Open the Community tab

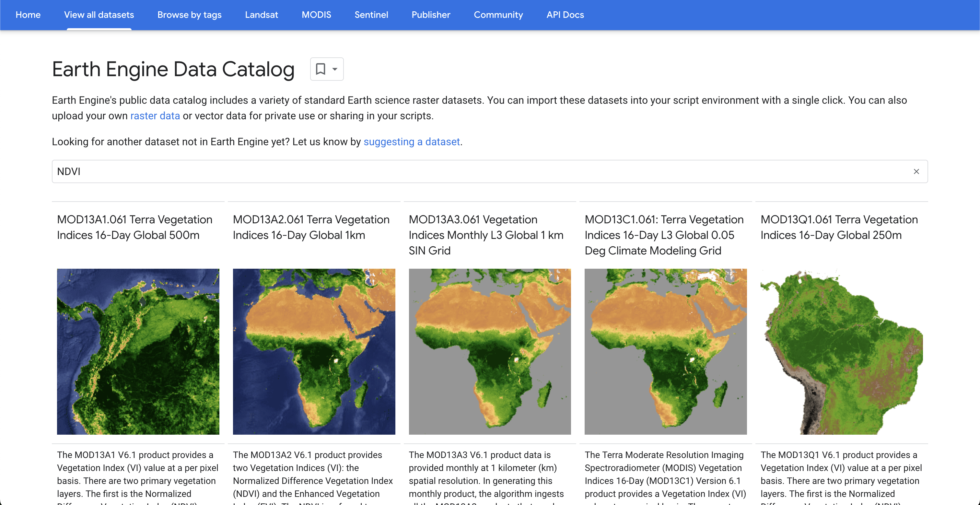[498, 15]
